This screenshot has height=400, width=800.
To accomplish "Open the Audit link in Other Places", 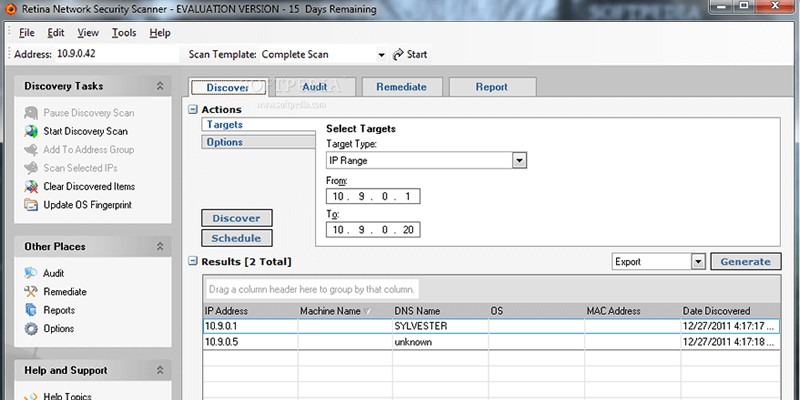I will pos(54,273).
